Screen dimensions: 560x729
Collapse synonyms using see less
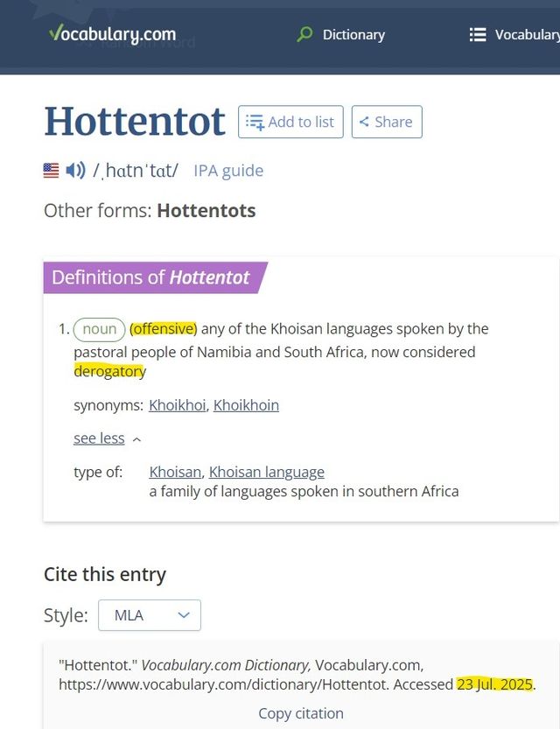(99, 438)
